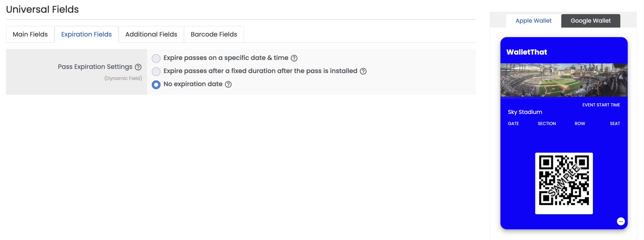This screenshot has height=240, width=644.
Task: Open help for No expiration date option
Action: pyautogui.click(x=228, y=85)
